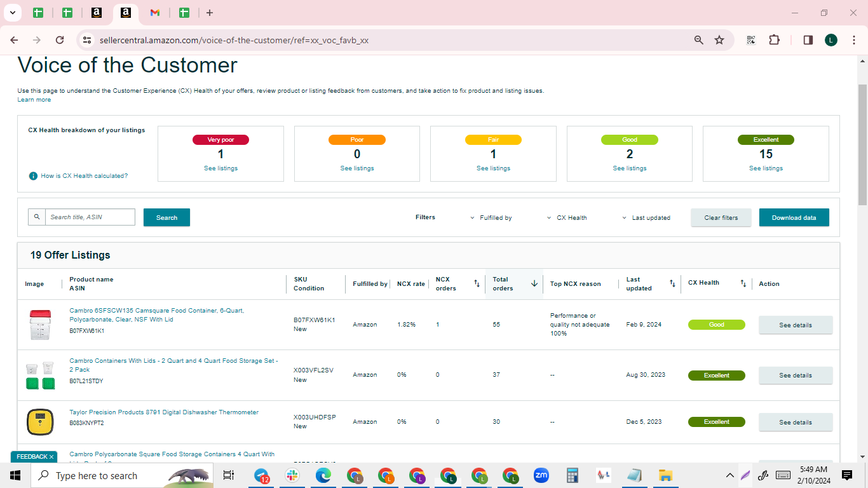868x488 pixels.
Task: Open the Windows Start menu
Action: pyautogui.click(x=15, y=475)
